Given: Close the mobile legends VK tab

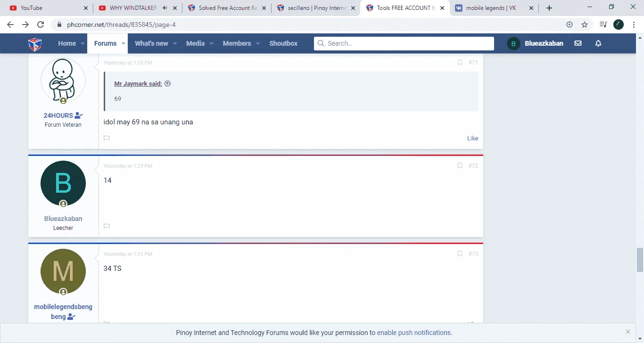Looking at the screenshot, I should pos(531,8).
